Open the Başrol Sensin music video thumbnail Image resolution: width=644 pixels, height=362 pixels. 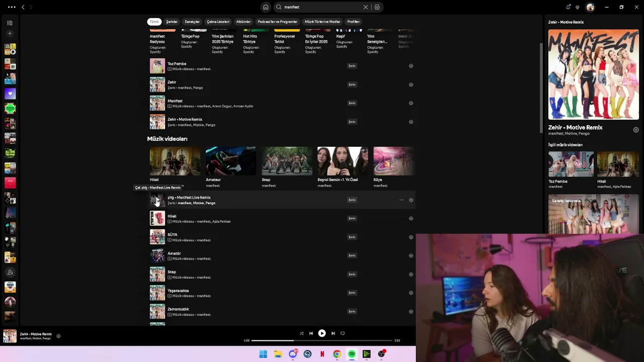tap(343, 161)
